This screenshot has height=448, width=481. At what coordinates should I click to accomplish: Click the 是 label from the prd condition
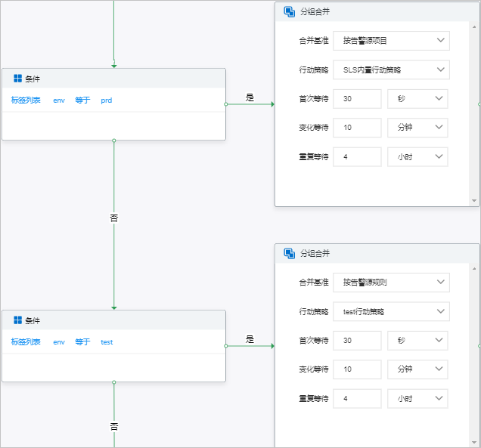[x=250, y=97]
